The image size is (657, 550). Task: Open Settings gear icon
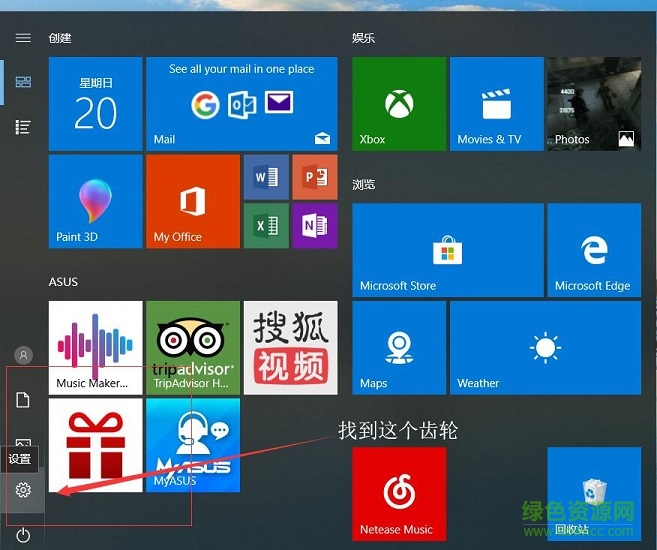(x=23, y=490)
